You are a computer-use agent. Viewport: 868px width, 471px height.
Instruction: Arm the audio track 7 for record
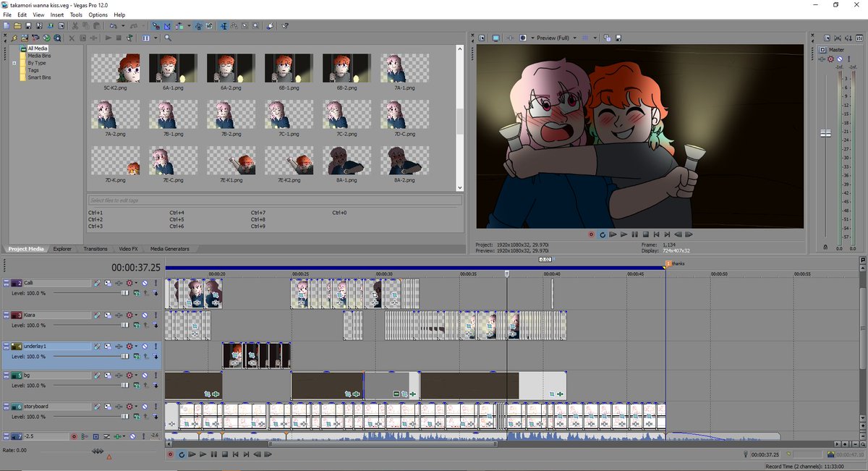pyautogui.click(x=74, y=436)
